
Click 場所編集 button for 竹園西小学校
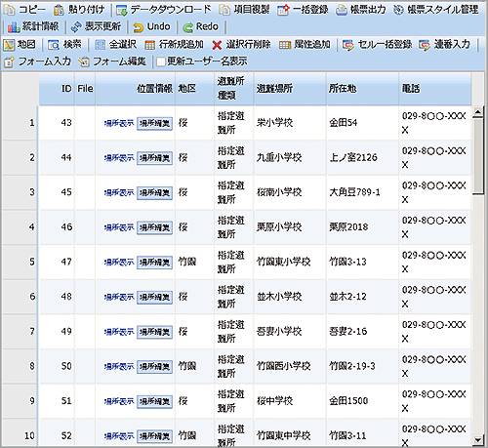[154, 367]
